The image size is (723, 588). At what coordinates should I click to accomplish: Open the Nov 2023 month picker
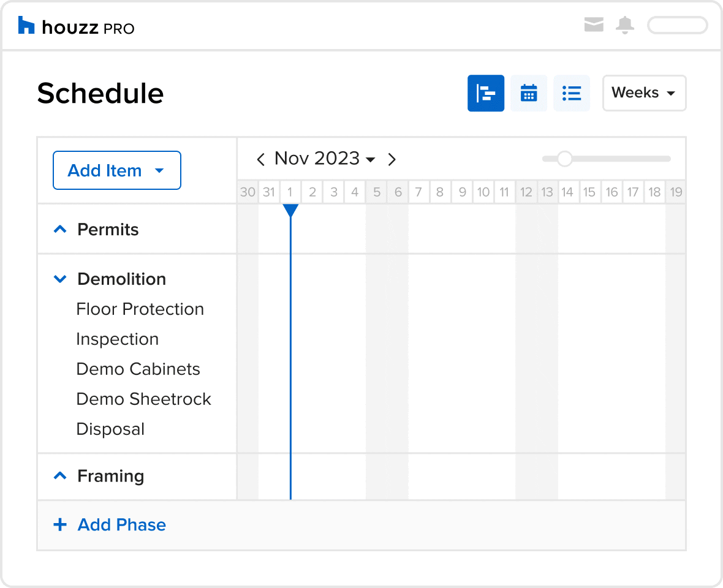(x=325, y=159)
